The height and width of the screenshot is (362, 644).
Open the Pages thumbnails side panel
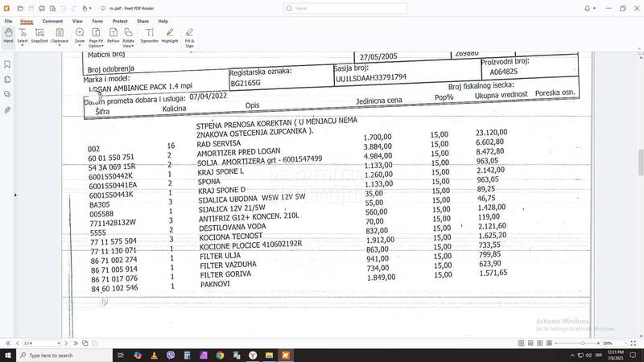pyautogui.click(x=7, y=79)
